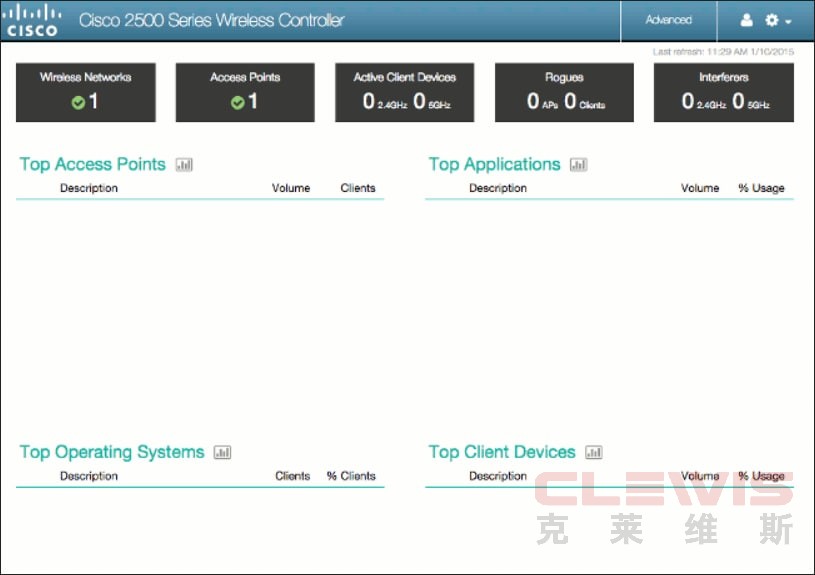
Task: Sort Top Access Points by Clients column
Action: tap(358, 188)
